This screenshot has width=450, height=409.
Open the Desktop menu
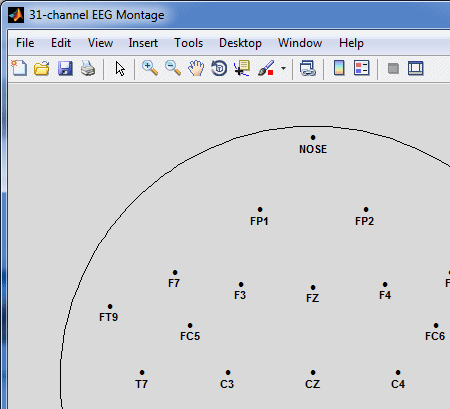[x=240, y=43]
